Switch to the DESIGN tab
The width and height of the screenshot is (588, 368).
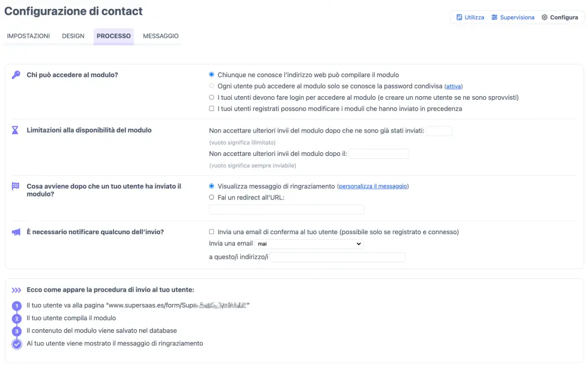73,36
